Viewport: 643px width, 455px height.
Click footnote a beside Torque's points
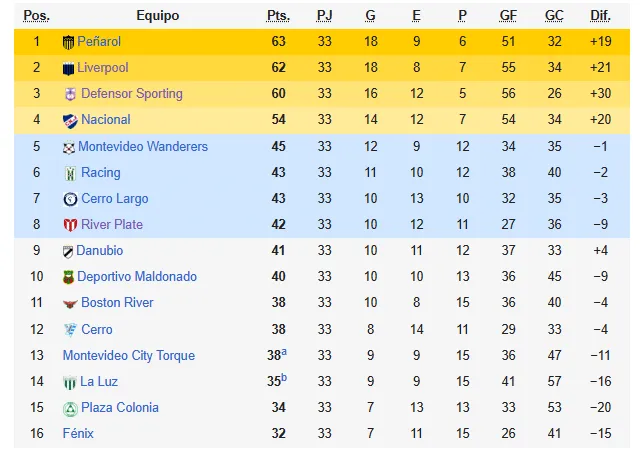[284, 352]
